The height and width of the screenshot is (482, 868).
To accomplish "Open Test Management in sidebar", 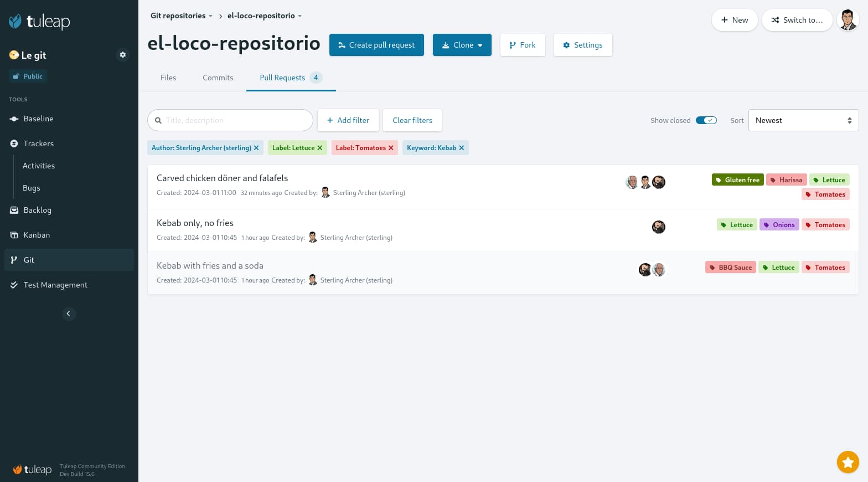I will click(x=69, y=285).
